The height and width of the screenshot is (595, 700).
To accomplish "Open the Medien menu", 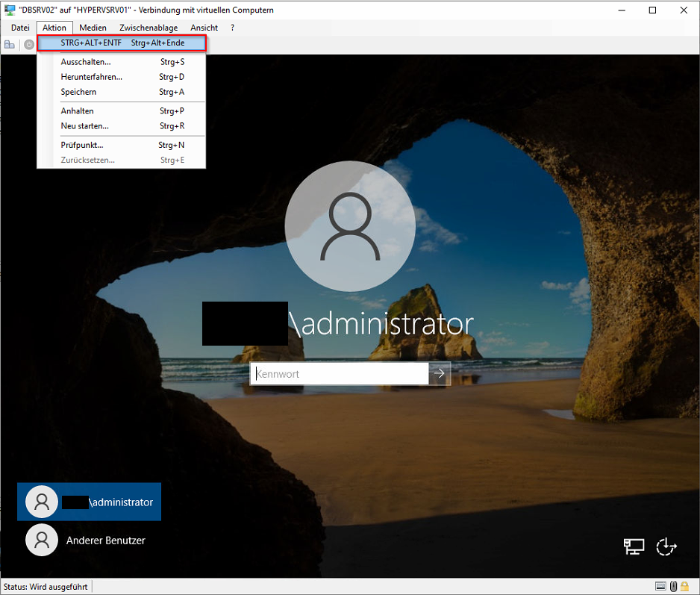I will (93, 28).
